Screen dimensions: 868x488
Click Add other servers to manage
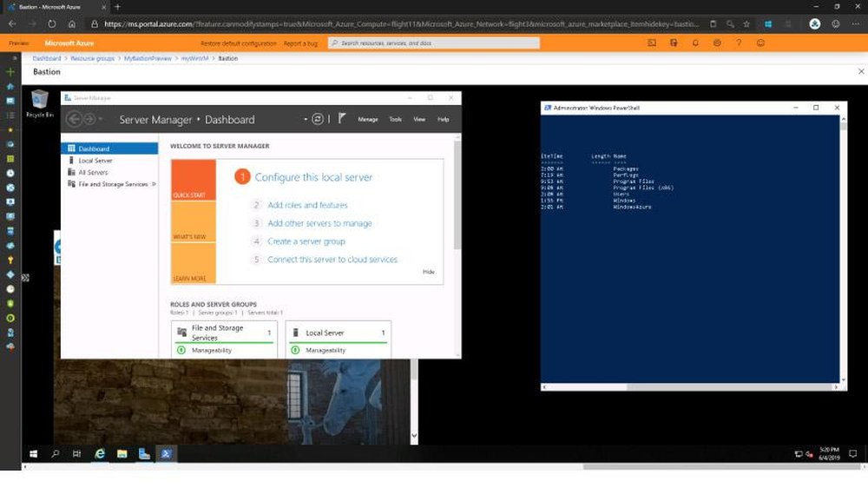tap(319, 223)
